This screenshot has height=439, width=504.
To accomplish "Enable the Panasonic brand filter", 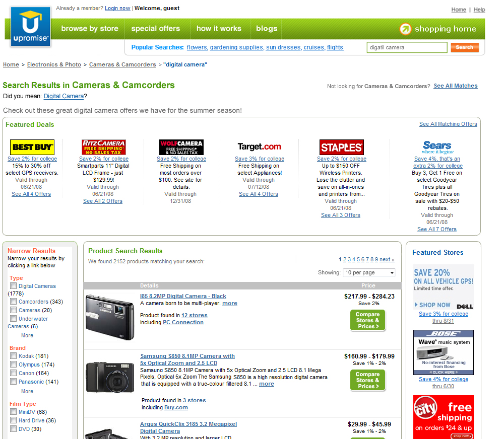I will pyautogui.click(x=13, y=382).
